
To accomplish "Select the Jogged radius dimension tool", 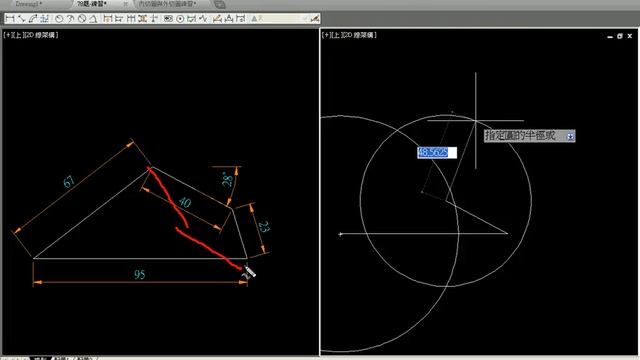I will click(x=70, y=19).
